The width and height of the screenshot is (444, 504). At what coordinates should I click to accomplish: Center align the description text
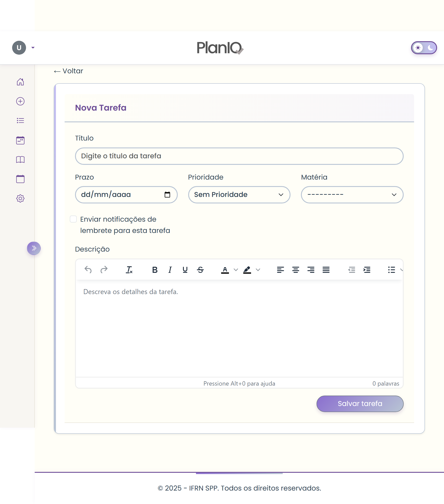point(295,270)
